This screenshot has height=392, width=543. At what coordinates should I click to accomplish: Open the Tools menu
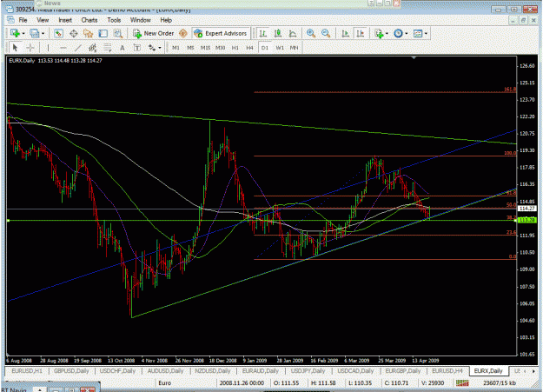click(x=114, y=20)
